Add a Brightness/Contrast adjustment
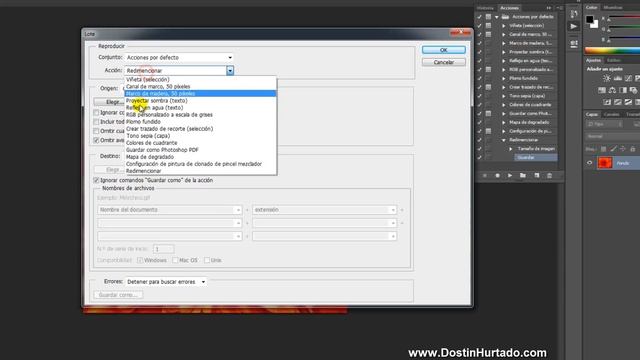Viewport: 640px width, 360px height. click(x=607, y=78)
